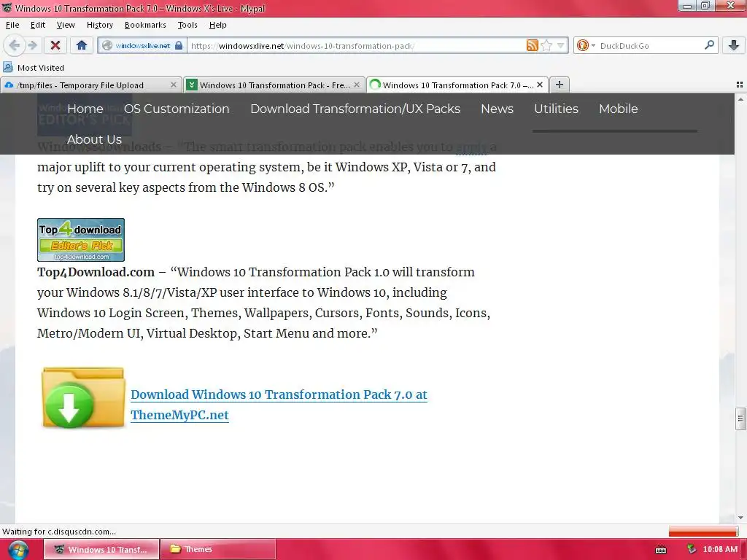Open Download Transformation/UX Packs nav item
The image size is (747, 560).
tap(355, 109)
